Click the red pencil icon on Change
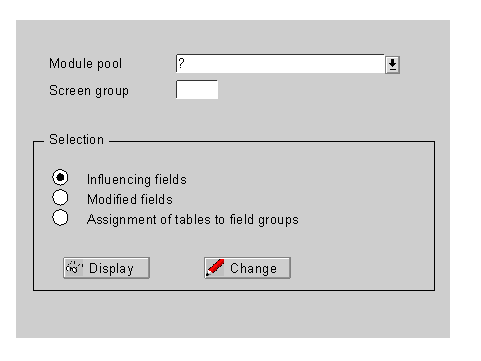Viewport: 481px width, 361px height. (215, 267)
